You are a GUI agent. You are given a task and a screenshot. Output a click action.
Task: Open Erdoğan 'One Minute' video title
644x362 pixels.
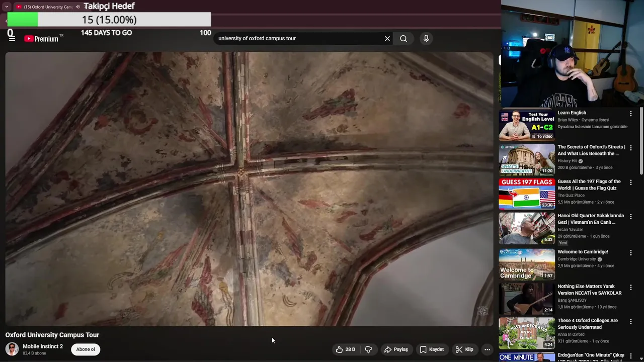[x=591, y=357]
